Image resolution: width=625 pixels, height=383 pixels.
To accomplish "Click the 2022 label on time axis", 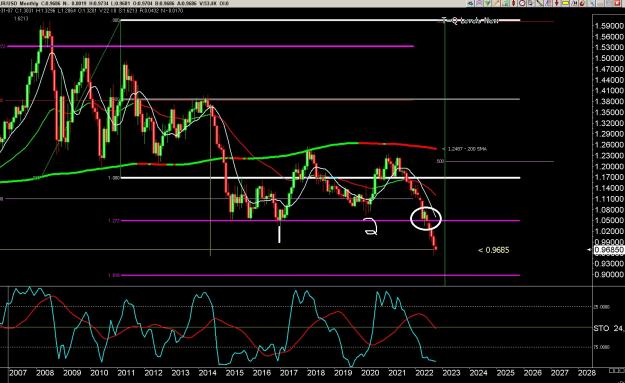I will (x=424, y=373).
